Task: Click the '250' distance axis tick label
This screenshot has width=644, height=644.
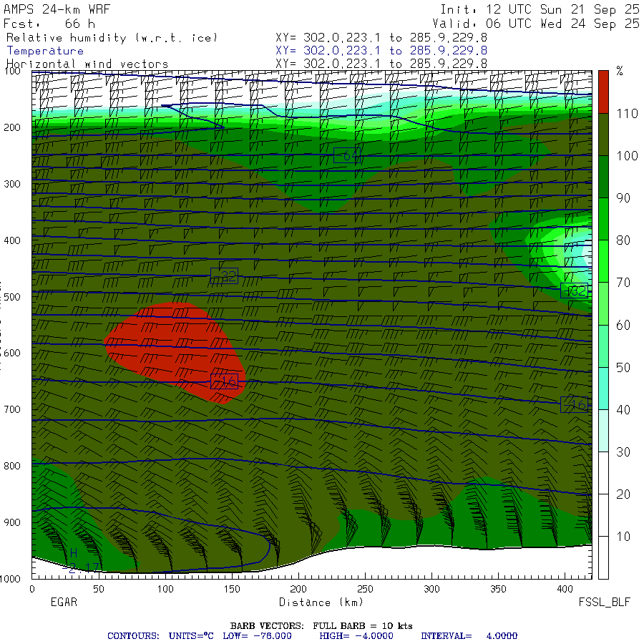Action: 365,589
